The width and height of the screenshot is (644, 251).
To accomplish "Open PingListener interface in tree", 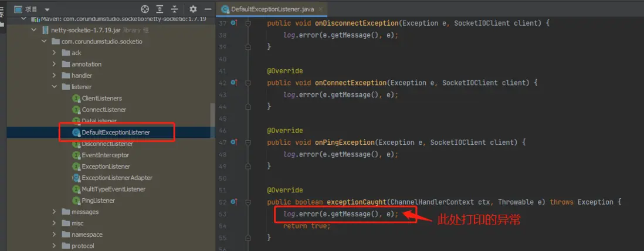I will click(x=98, y=201).
